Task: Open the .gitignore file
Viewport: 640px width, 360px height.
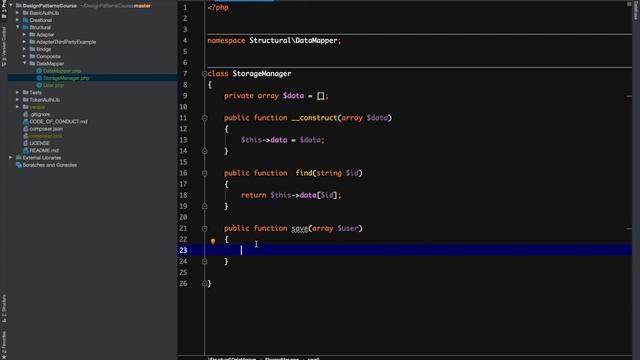Action: click(40, 114)
